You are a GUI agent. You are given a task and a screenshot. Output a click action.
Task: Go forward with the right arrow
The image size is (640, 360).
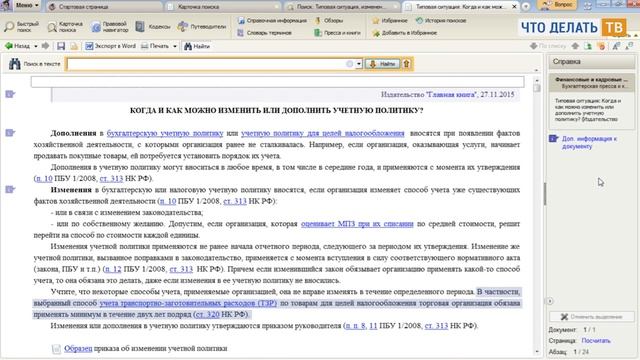tap(45, 46)
